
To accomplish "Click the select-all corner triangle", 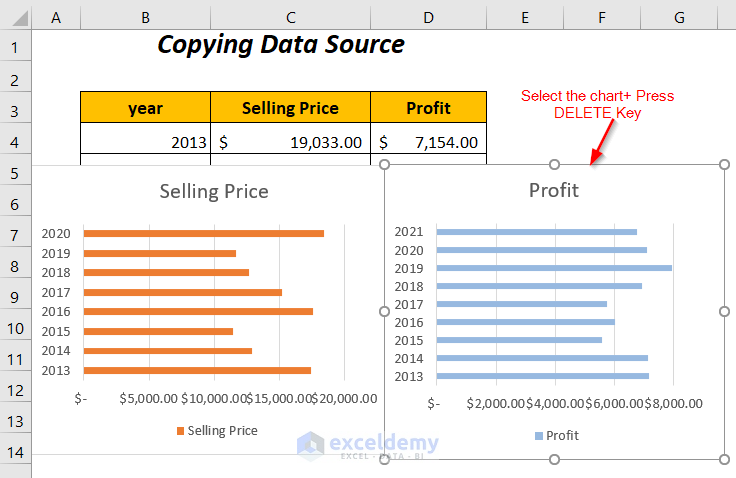I will [x=15, y=16].
